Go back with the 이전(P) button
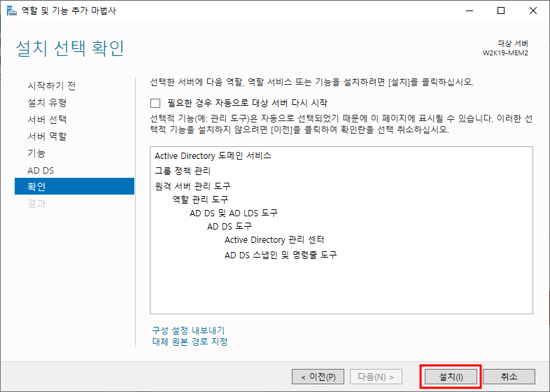 tap(318, 377)
